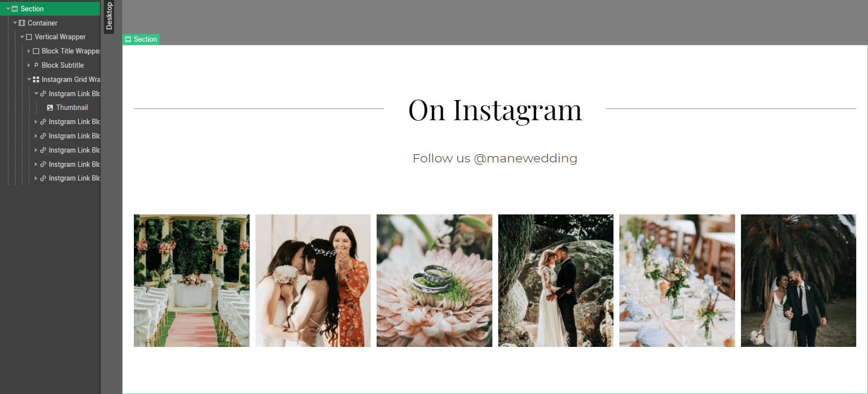
Task: Click the Follow us @manewedding subtitle
Action: coord(495,158)
